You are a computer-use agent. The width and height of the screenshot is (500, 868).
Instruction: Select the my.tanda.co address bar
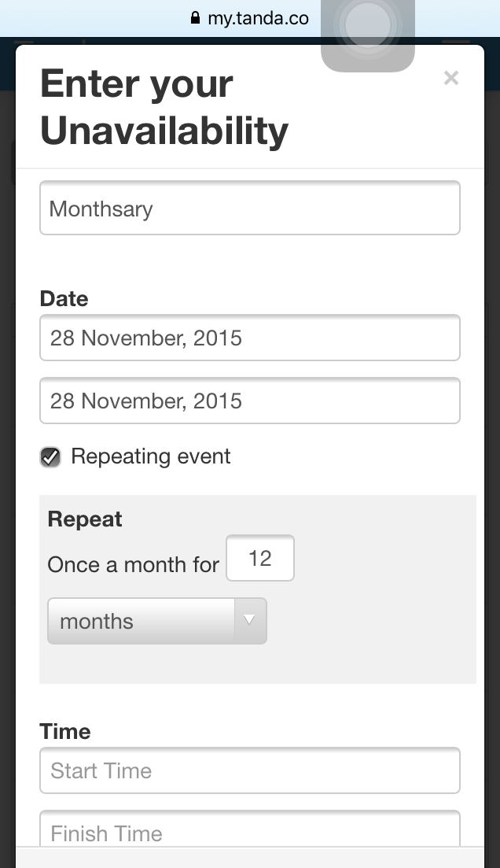[x=250, y=18]
